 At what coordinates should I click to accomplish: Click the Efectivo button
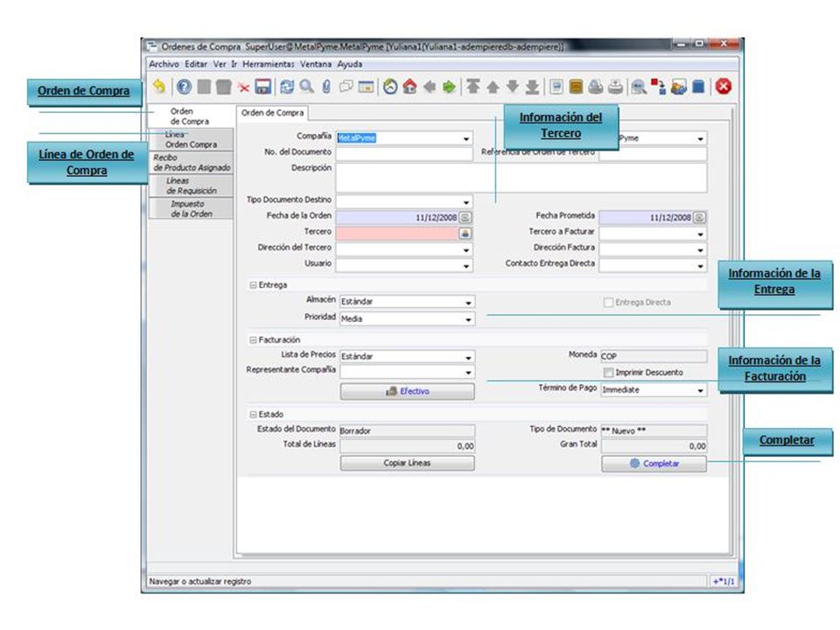point(407,392)
